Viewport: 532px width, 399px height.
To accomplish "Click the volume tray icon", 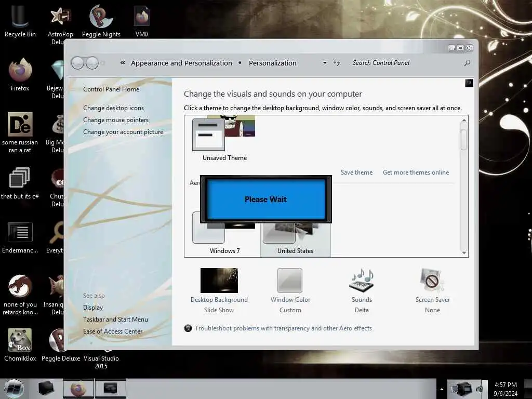I will coord(480,389).
